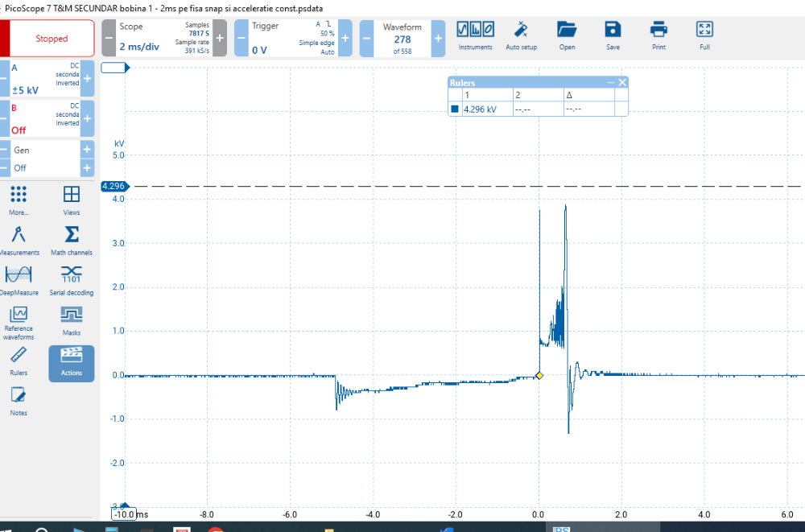The image size is (805, 532).
Task: Open the Actions panel
Action: pos(72,364)
